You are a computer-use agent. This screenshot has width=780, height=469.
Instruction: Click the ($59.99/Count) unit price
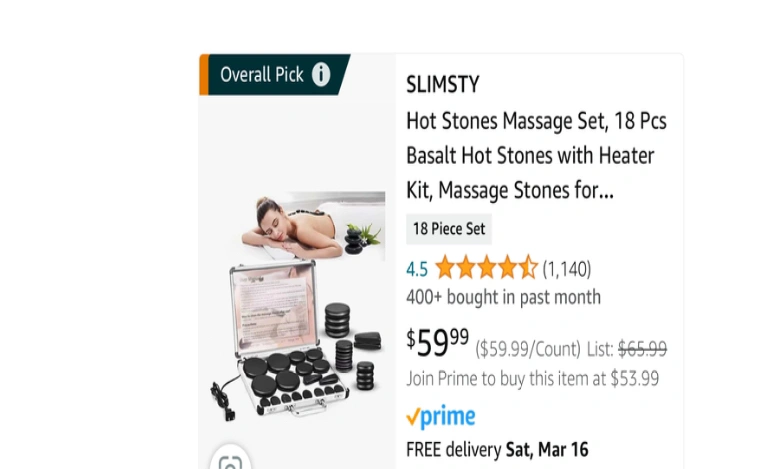[528, 349]
